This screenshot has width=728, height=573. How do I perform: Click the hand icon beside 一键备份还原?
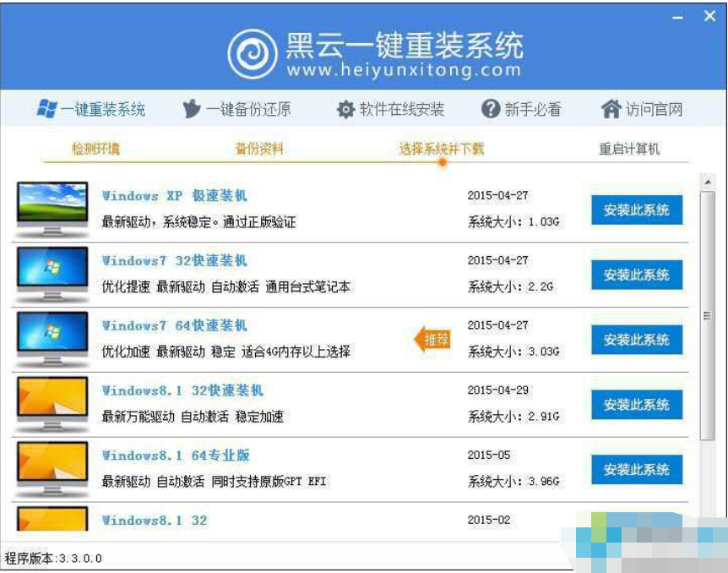coord(191,109)
